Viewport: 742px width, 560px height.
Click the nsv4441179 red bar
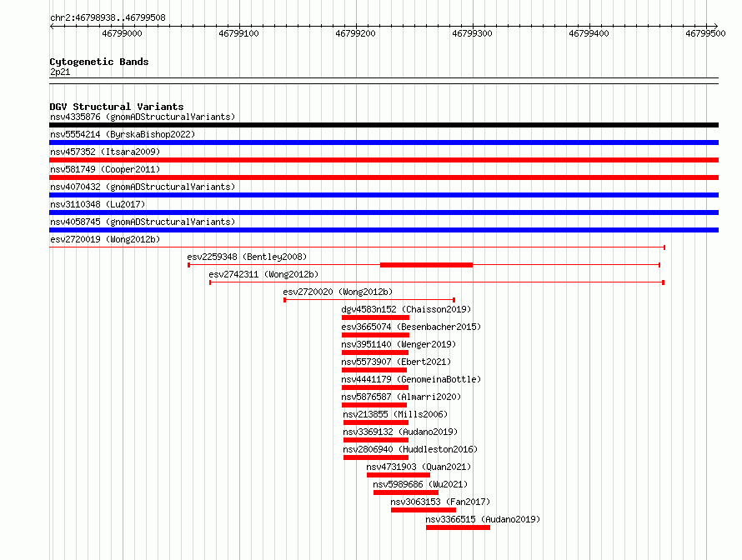tap(375, 387)
